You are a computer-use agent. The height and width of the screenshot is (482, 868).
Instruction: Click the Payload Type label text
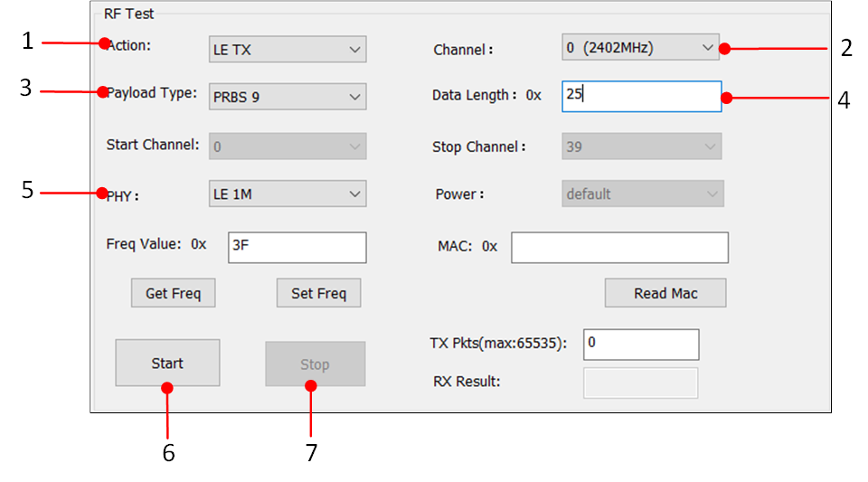(x=151, y=93)
